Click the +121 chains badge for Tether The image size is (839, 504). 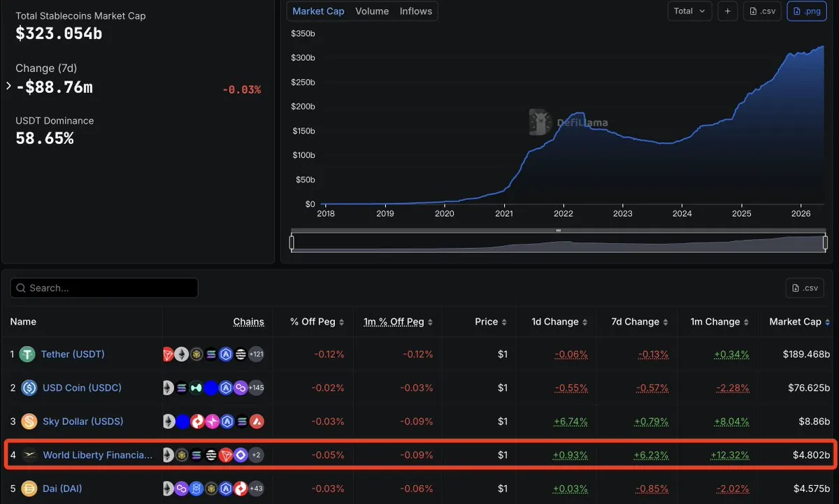point(256,354)
